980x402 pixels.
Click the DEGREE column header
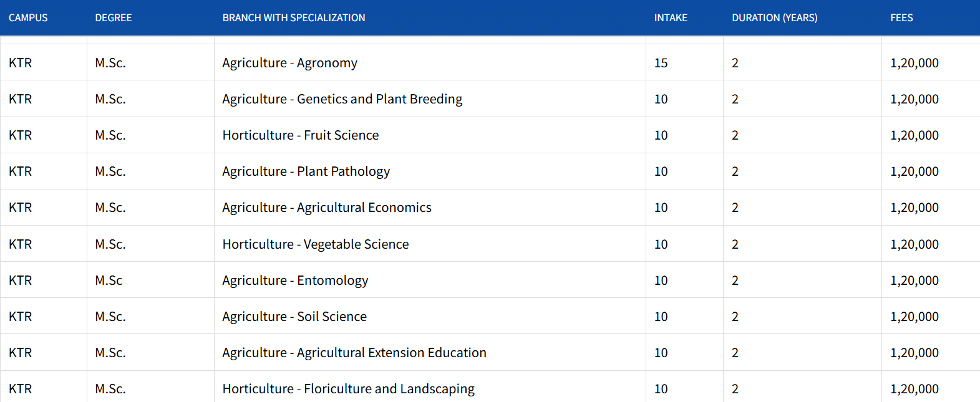(113, 18)
